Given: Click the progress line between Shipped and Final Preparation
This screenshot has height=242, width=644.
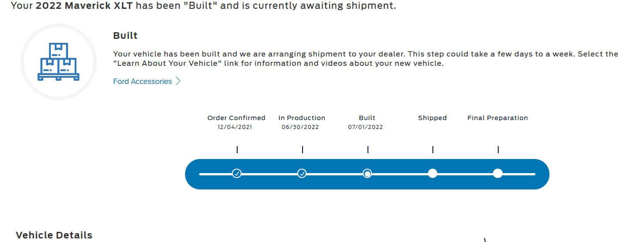Looking at the screenshot, I should (465, 174).
